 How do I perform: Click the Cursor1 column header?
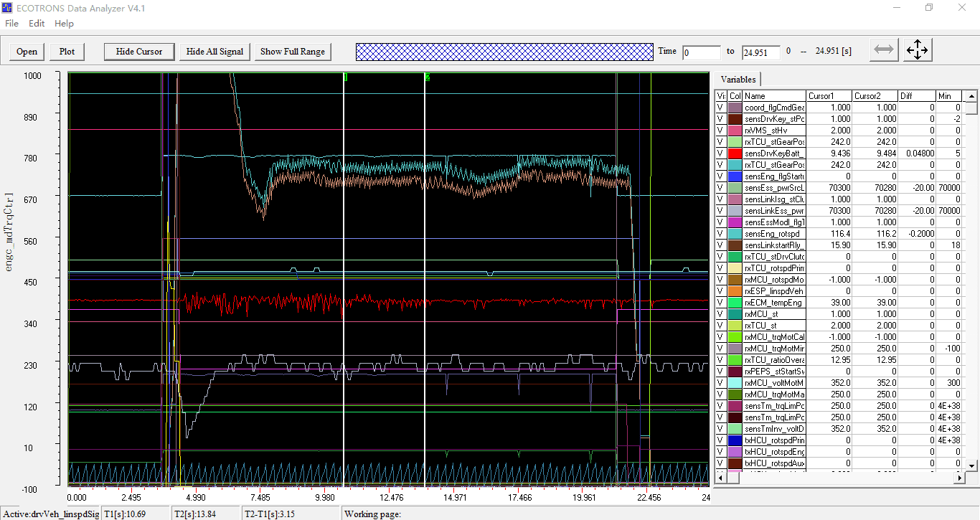pyautogui.click(x=829, y=95)
